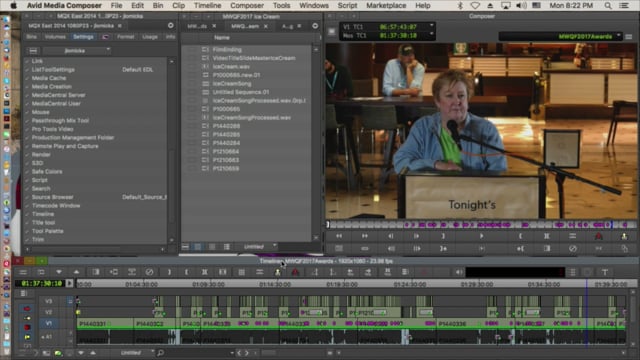Click Fast Forward button in Composer
This screenshot has width=640, height=360.
pos(364,236)
